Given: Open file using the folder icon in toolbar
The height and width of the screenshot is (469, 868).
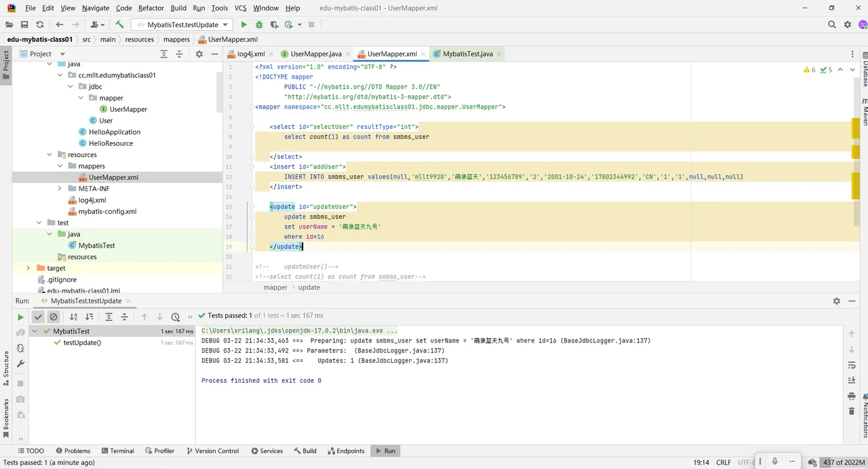Looking at the screenshot, I should pos(9,25).
